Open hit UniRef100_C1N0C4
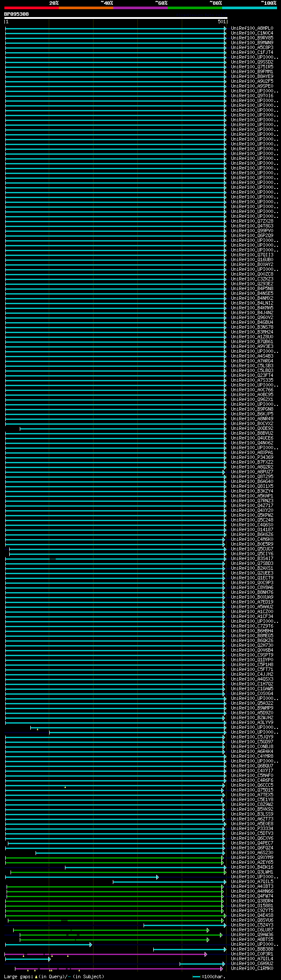Image resolution: width=281 pixels, height=980 pixels. 252,33
